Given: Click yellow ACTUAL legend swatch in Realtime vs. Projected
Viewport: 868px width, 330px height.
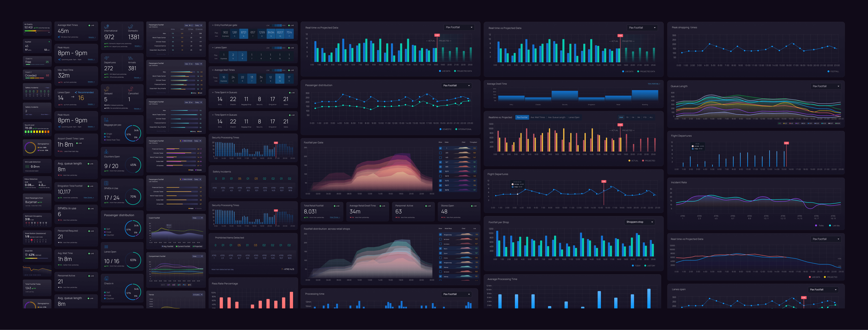Looking at the screenshot, I should pos(629,161).
